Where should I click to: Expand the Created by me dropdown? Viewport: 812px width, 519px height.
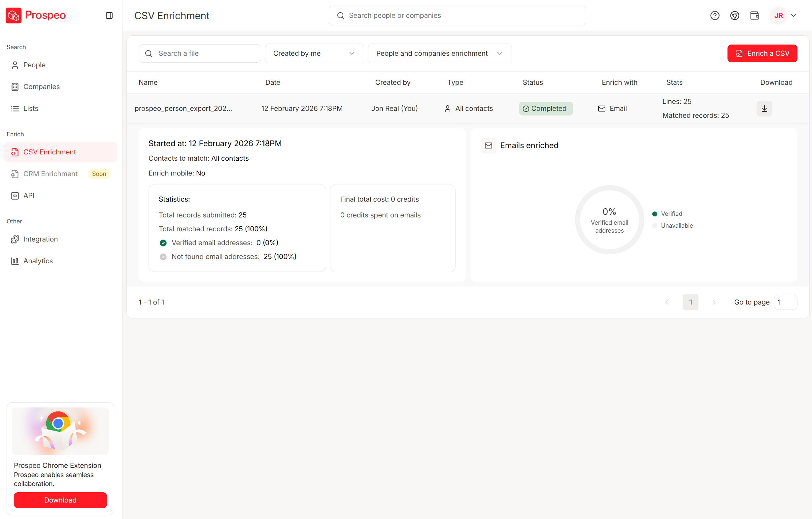coord(314,53)
